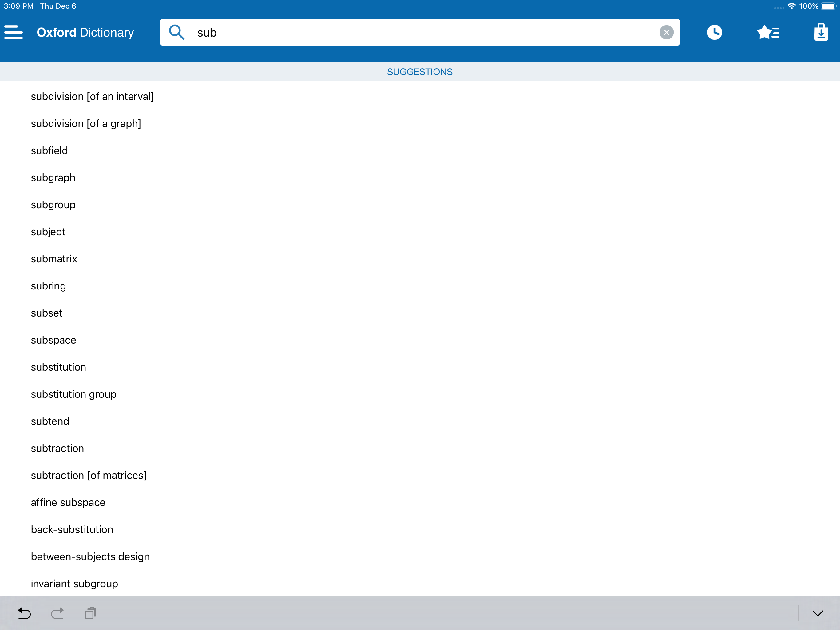The image size is (840, 630).
Task: Clear the search text field
Action: 666,32
